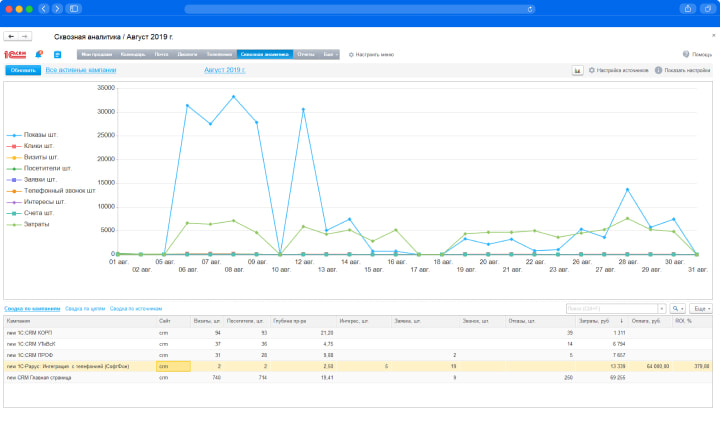Open the Август 2019 г. period selector
This screenshot has height=422, width=720.
pyautogui.click(x=225, y=70)
